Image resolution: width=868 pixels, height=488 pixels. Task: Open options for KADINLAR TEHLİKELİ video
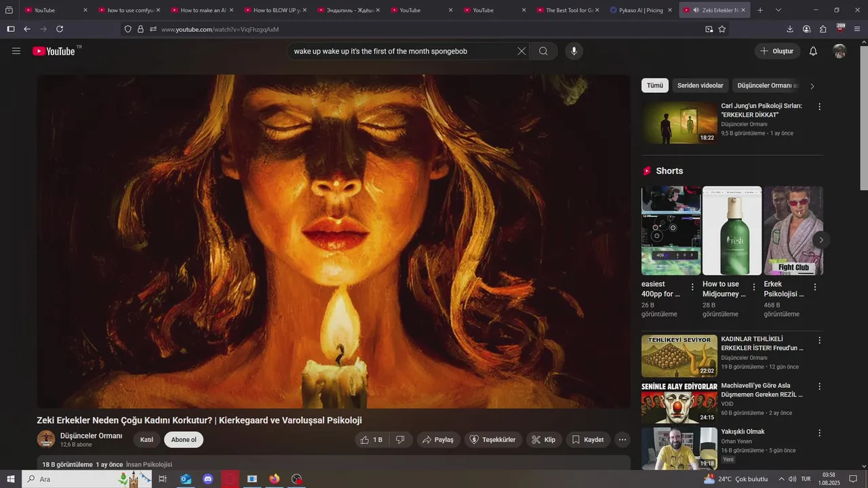pyautogui.click(x=819, y=340)
